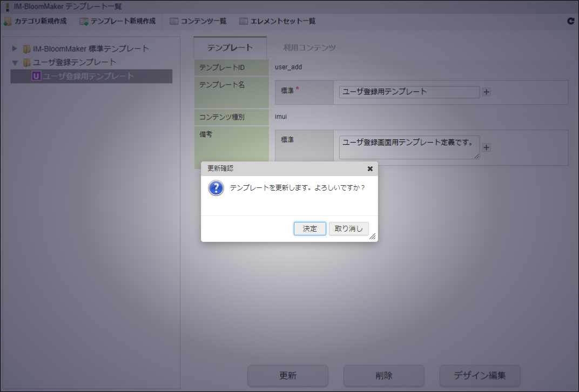
Task: Click plus icon beside 備考 textarea
Action: 486,147
